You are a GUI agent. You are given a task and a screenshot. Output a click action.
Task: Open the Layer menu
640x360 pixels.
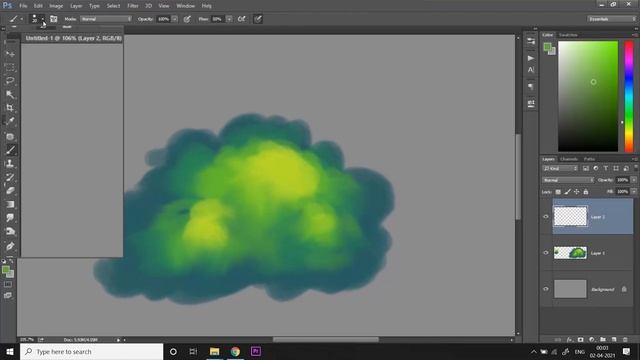click(x=76, y=6)
